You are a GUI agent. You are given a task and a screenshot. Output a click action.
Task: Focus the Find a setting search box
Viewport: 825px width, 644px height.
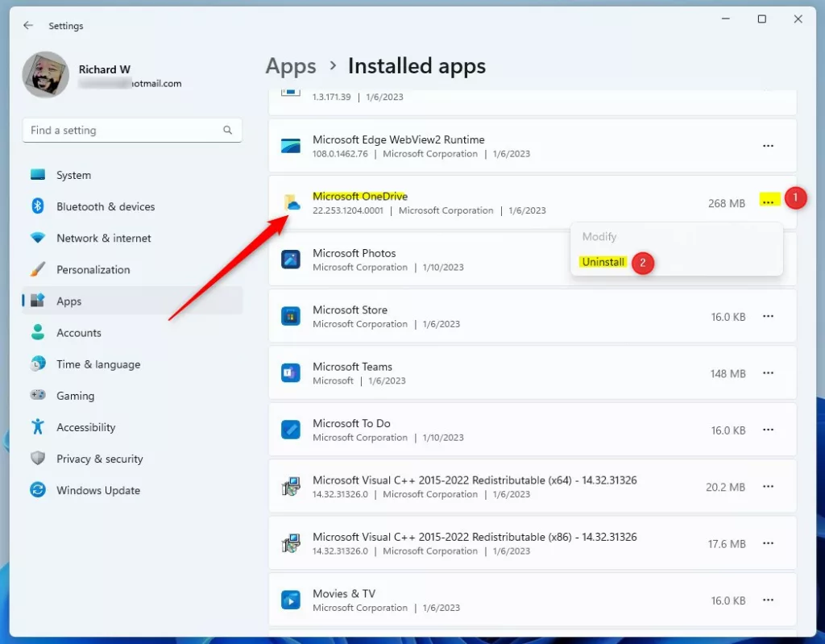click(x=121, y=131)
